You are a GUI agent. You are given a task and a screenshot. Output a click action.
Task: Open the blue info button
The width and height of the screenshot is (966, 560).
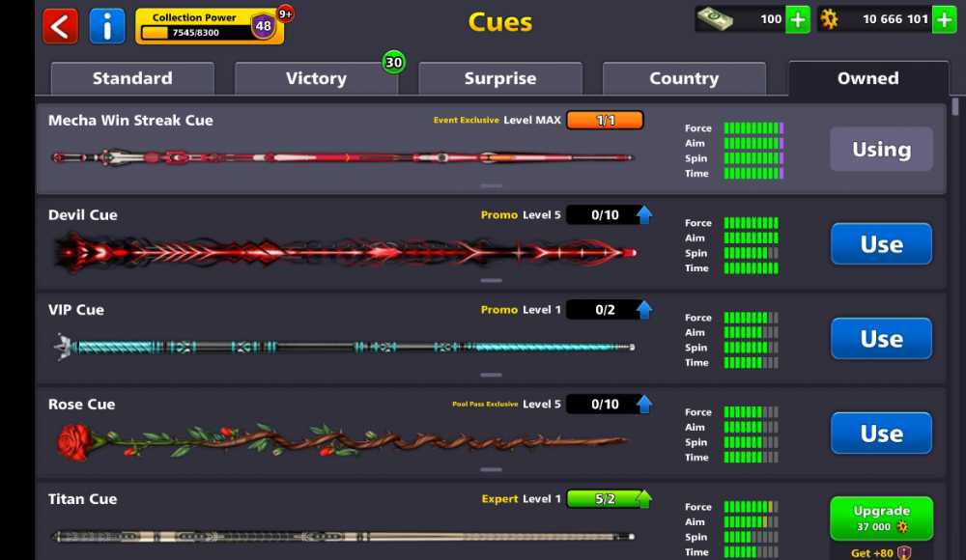pyautogui.click(x=107, y=26)
